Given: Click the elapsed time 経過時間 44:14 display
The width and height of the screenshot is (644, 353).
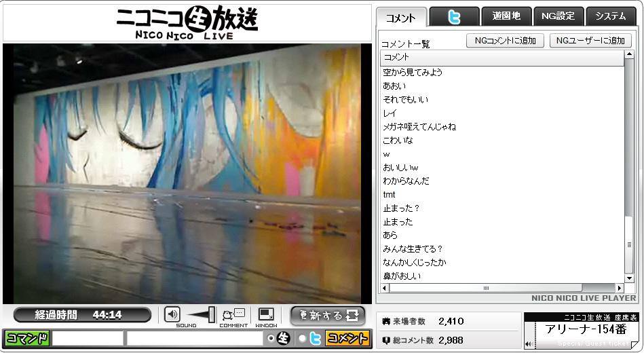Looking at the screenshot, I should 82,315.
